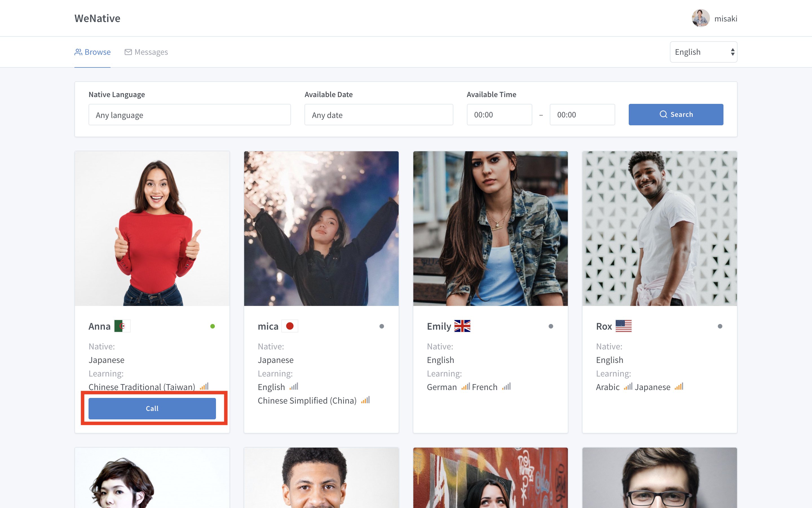The width and height of the screenshot is (812, 508).
Task: Open misaki's profile avatar
Action: click(701, 18)
